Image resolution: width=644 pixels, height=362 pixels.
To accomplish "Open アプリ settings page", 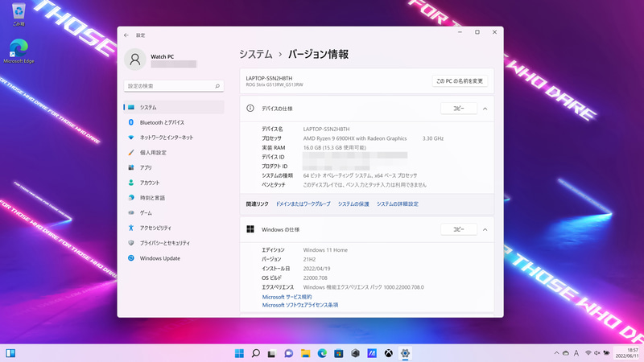I will (174, 167).
